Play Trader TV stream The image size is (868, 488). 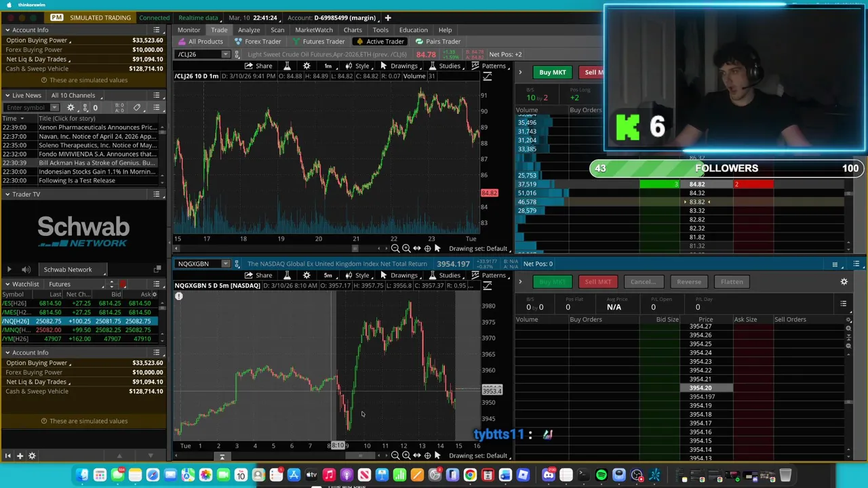[9, 270]
